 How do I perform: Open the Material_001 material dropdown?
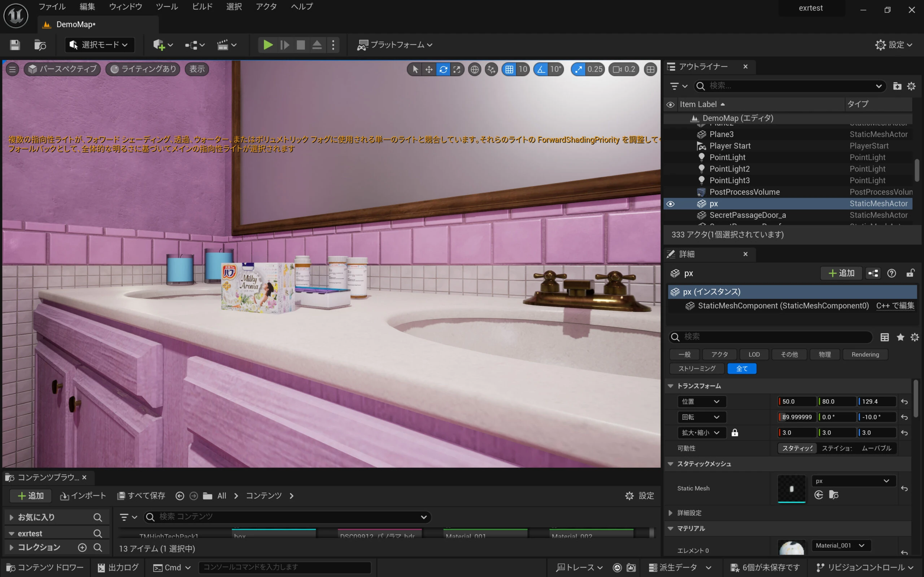(840, 545)
